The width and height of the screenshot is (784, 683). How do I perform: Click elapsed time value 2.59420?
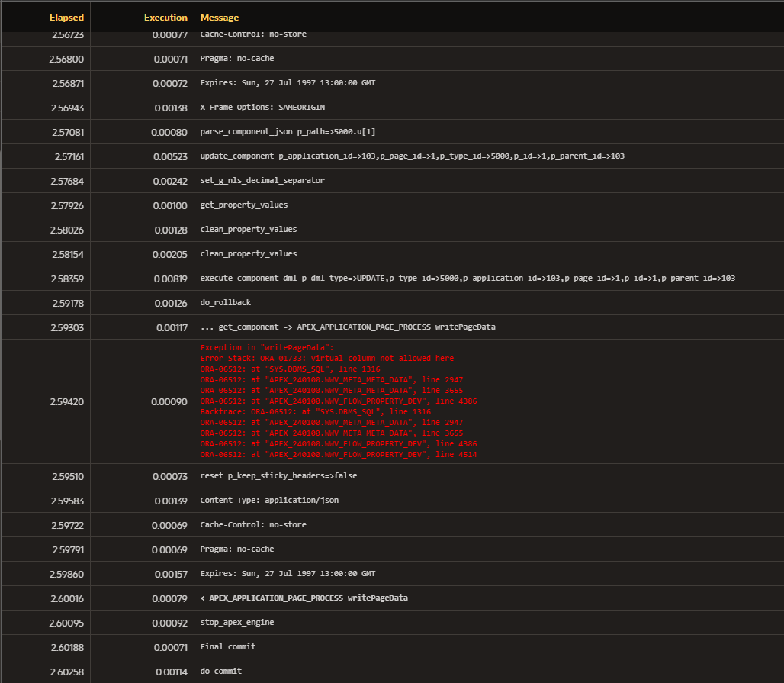coord(68,401)
